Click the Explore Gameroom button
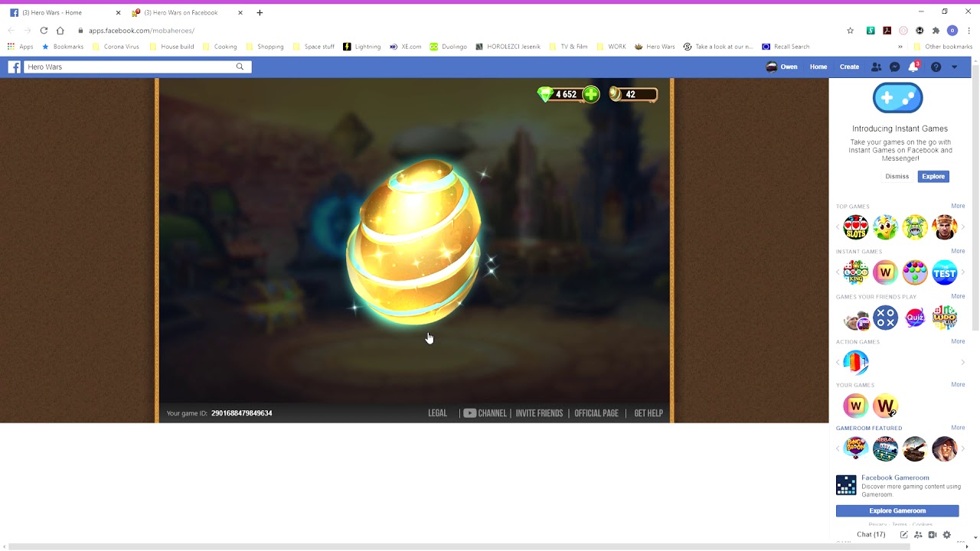980x551 pixels. coord(897,510)
